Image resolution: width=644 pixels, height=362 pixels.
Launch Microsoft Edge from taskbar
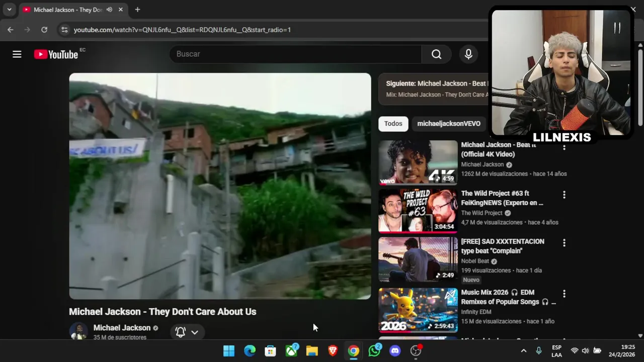point(250,351)
